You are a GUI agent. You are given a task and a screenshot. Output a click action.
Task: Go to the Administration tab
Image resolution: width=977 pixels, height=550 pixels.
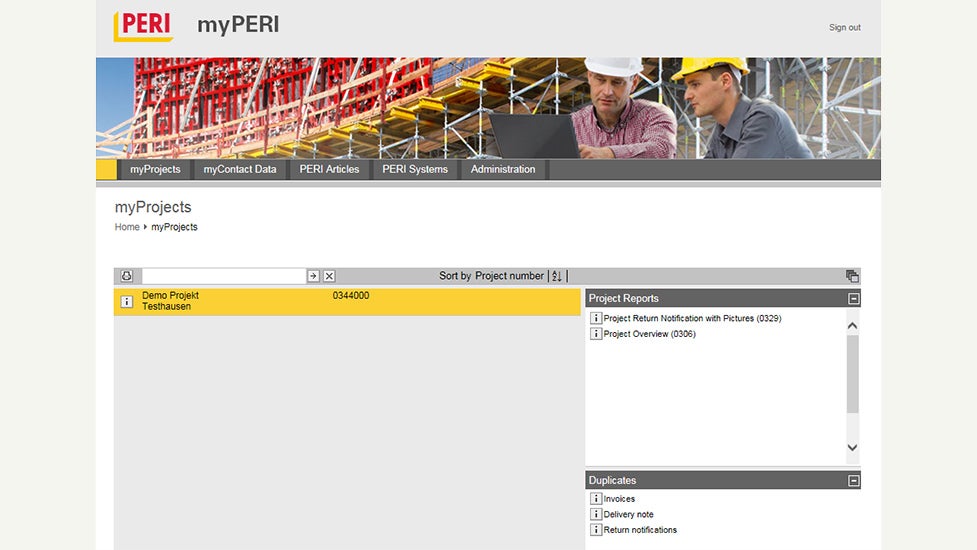(503, 170)
